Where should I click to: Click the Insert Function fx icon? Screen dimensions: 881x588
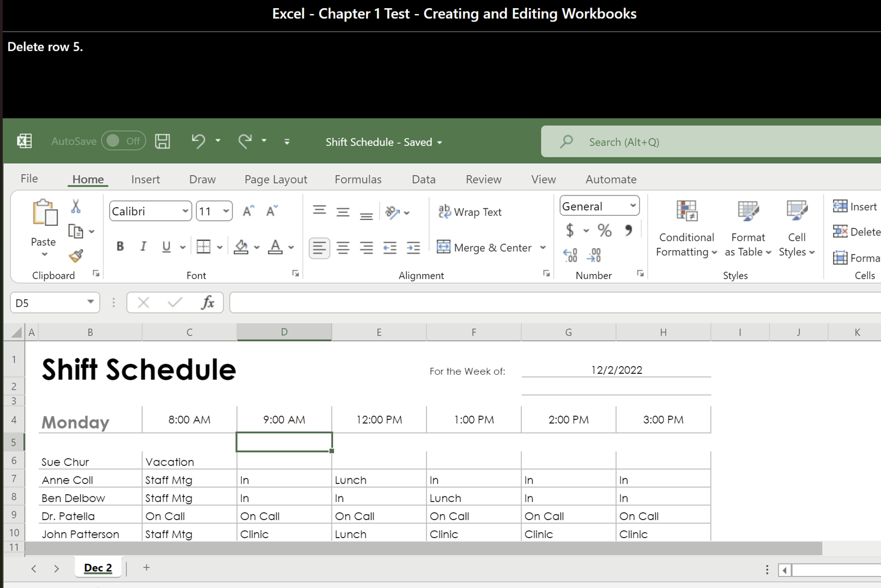click(208, 302)
